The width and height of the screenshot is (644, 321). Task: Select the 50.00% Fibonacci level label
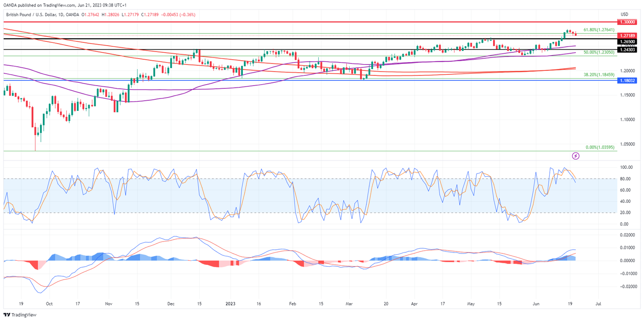(x=598, y=52)
